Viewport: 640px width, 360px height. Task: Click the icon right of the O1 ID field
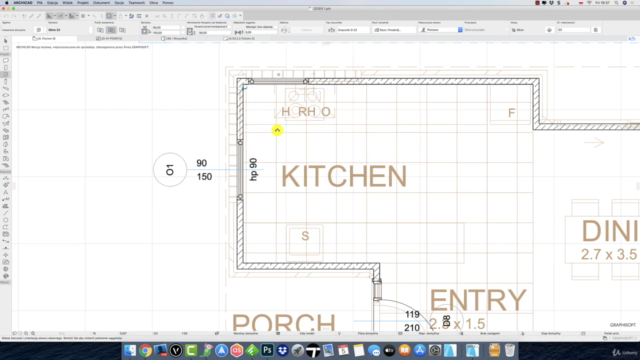click(x=596, y=30)
